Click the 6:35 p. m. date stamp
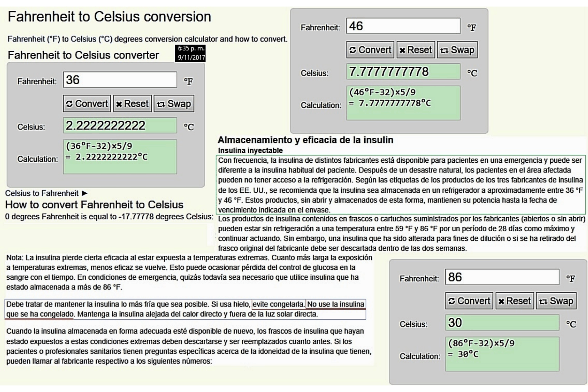This screenshot has height=392, width=588. 190,53
